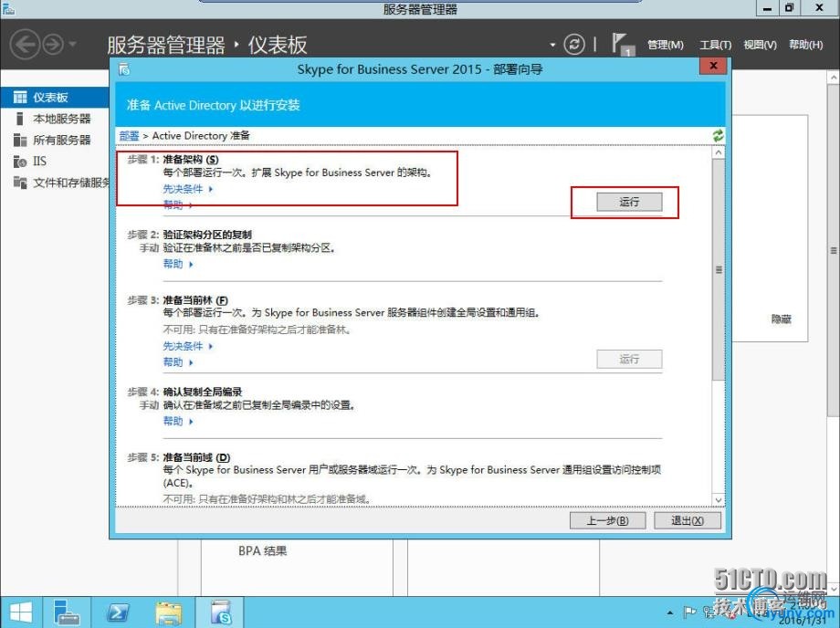Click step 5 title 准备当前域 (D)
This screenshot has width=840, height=628.
point(196,457)
